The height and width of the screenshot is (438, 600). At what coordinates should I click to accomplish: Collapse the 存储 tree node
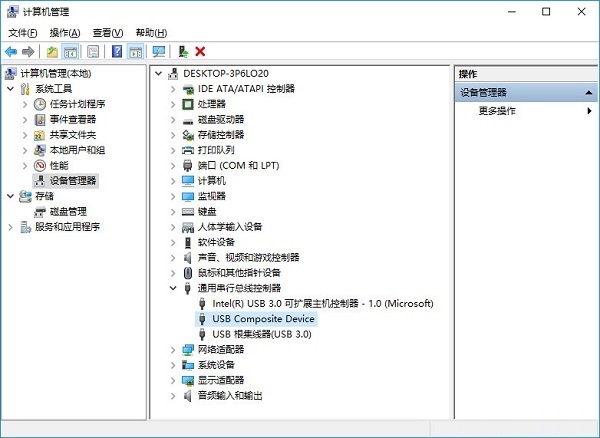pos(10,196)
